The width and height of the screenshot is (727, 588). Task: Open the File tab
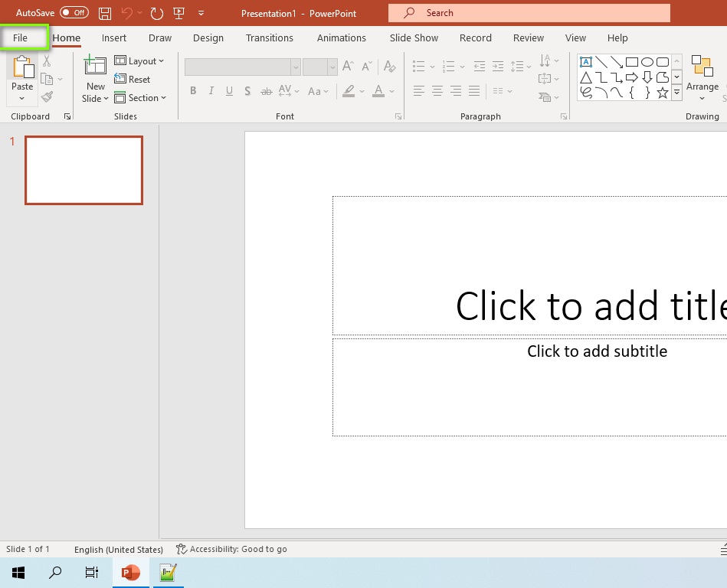click(21, 38)
